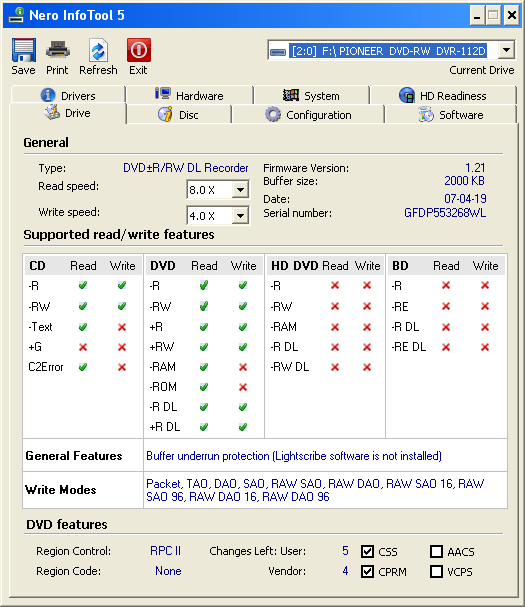The image size is (525, 607).
Task: Click the blue info icon on Drivers tab
Action: click(x=48, y=95)
